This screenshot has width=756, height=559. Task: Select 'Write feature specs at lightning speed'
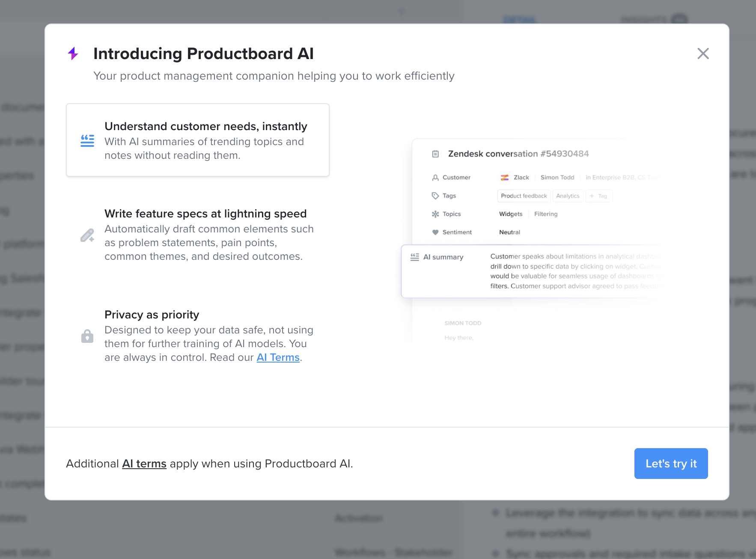[205, 214]
